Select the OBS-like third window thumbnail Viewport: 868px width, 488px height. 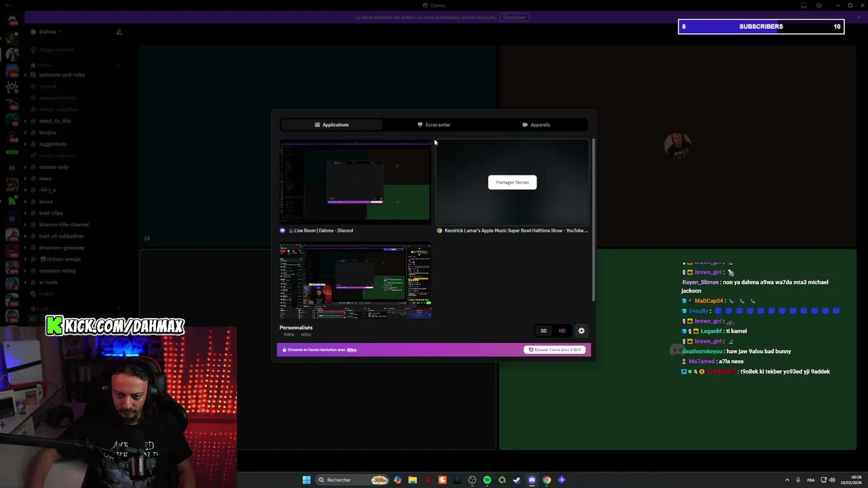[355, 281]
